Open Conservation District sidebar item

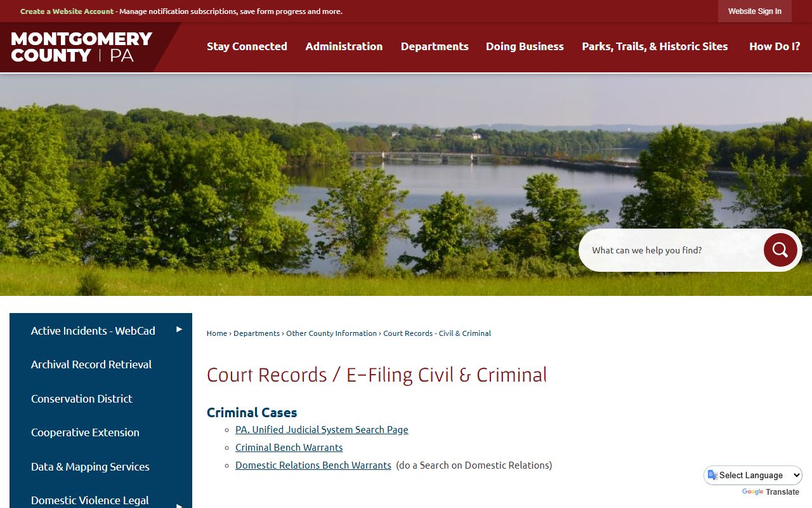tap(82, 399)
